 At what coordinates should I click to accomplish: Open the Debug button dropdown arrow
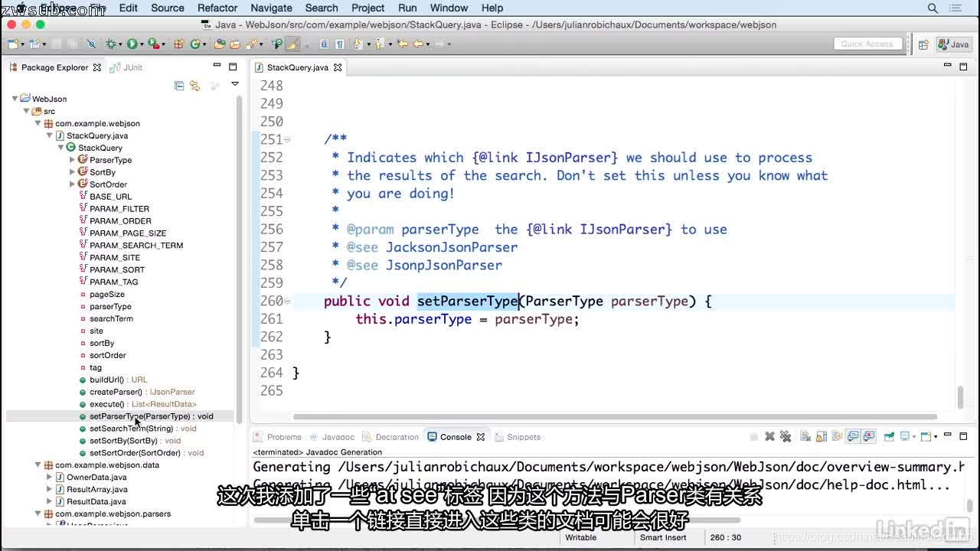pos(120,44)
